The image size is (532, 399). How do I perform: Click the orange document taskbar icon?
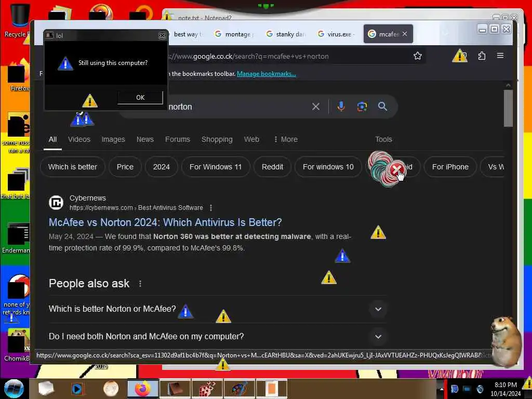coord(271,389)
